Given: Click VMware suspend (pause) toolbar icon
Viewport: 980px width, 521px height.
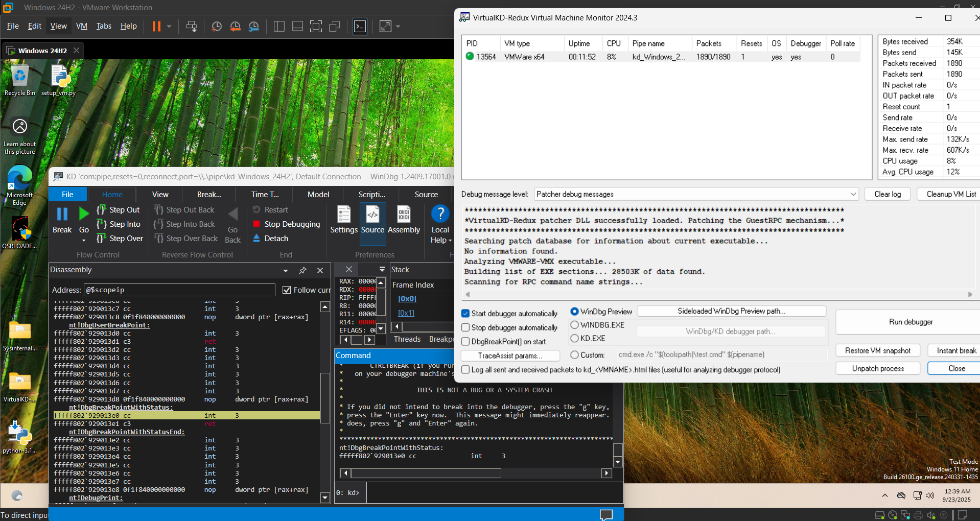Looking at the screenshot, I should pos(156,26).
